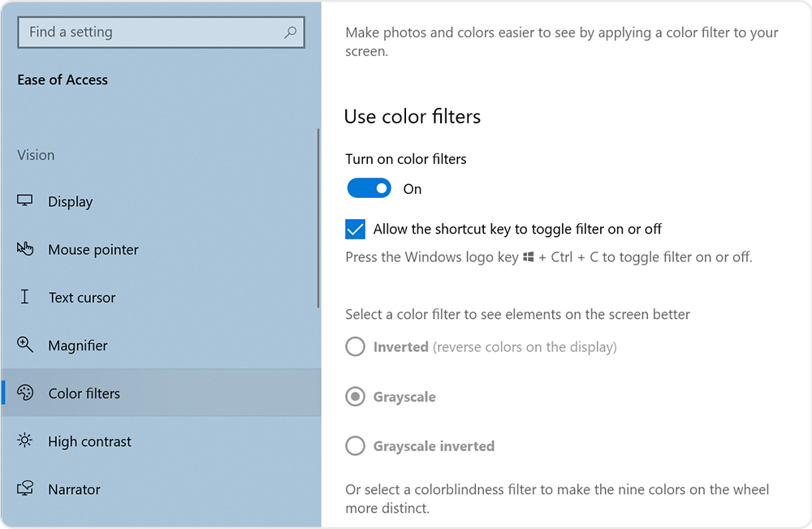Click the Display monitor icon in sidebar

25,201
